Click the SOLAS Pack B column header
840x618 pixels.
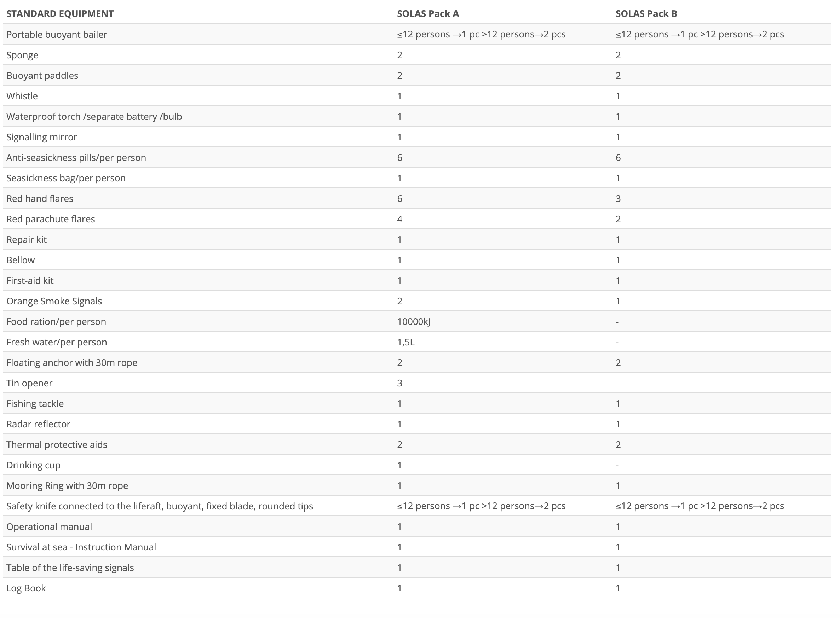646,14
